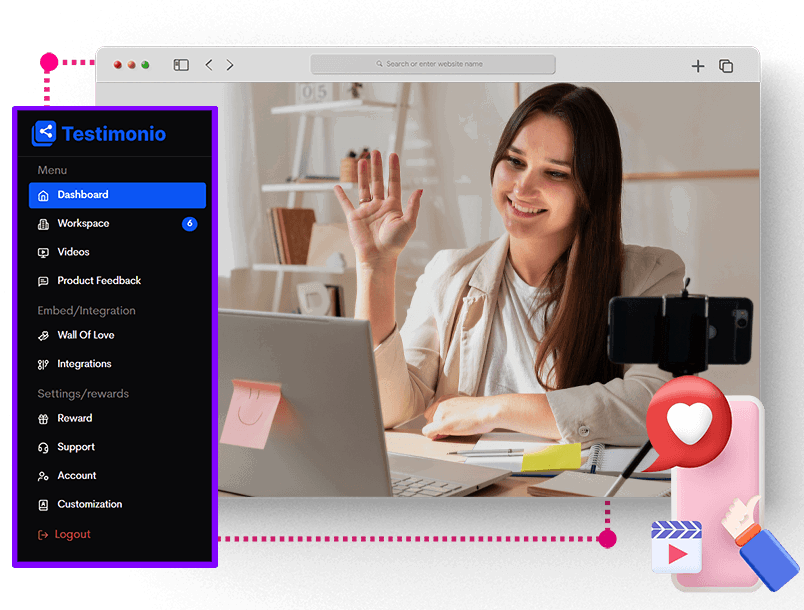This screenshot has height=610, width=804.
Task: Click the Testimonio share logo icon
Action: (x=44, y=133)
